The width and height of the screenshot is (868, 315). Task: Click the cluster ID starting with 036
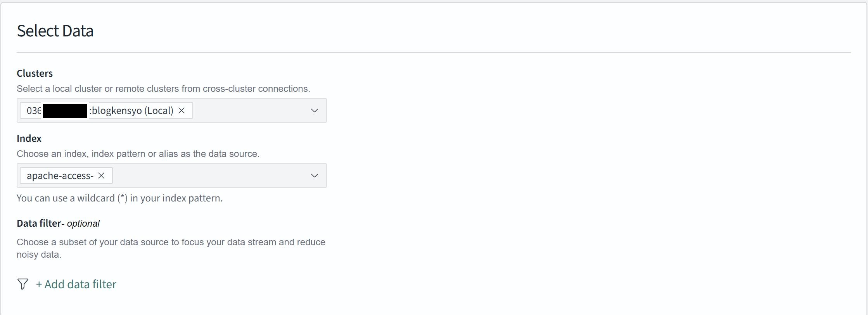34,110
